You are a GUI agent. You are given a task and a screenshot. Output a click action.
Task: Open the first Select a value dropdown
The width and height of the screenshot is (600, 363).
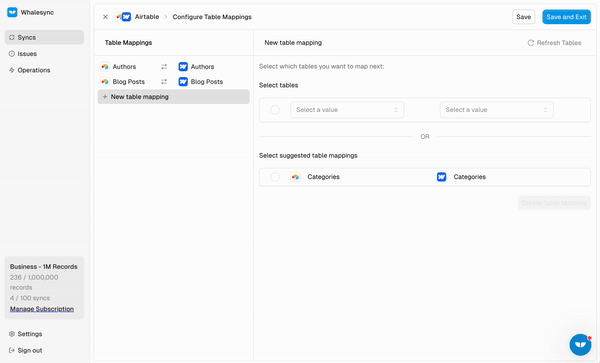(347, 110)
